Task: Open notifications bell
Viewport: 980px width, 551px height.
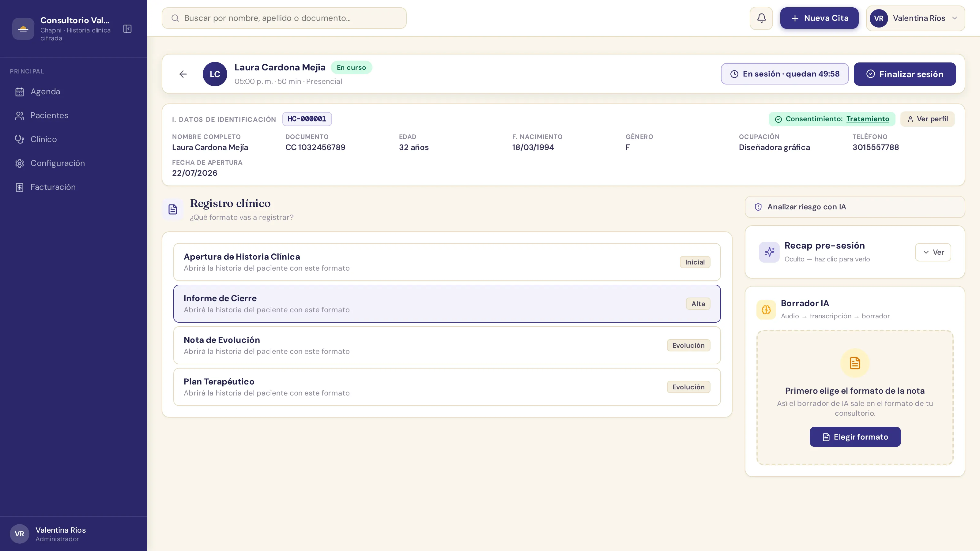Action: 761,18
